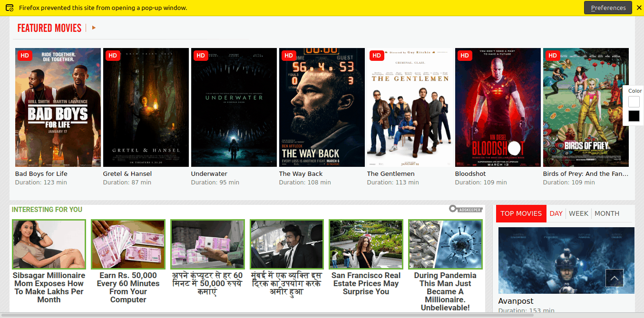Click the HD badge on Gretel & Hansel

pos(113,56)
